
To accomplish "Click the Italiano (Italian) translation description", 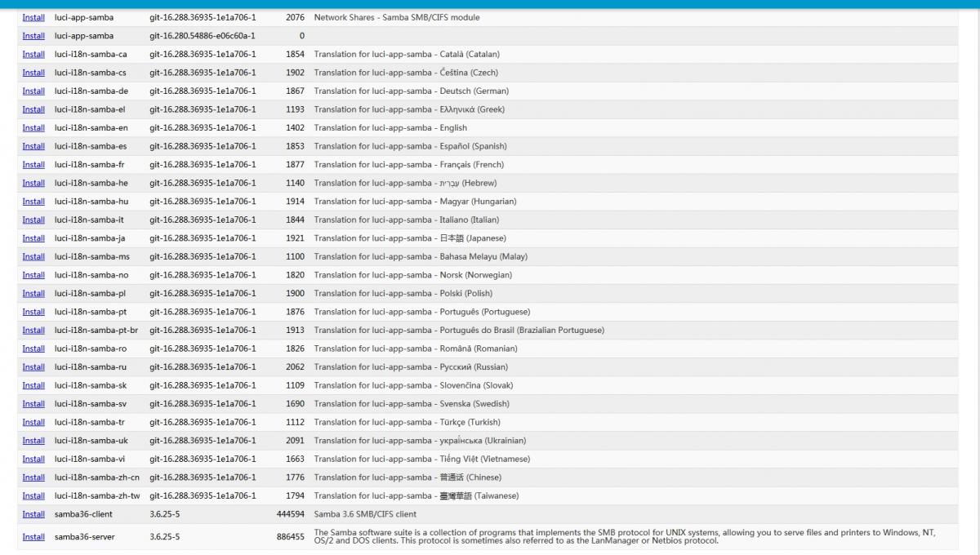I will (407, 220).
